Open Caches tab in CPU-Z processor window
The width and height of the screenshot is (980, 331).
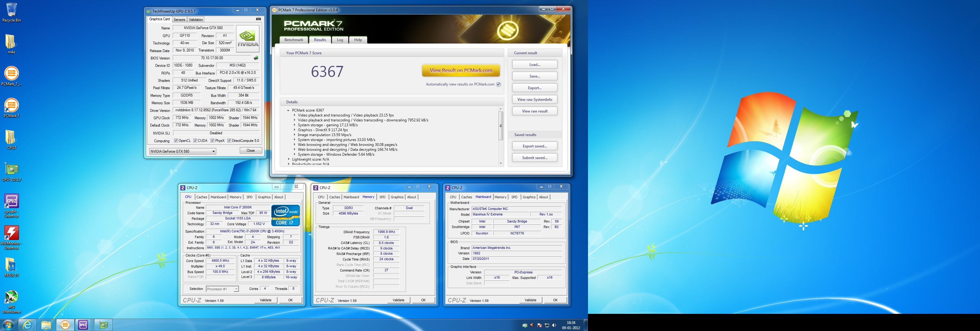tap(202, 197)
